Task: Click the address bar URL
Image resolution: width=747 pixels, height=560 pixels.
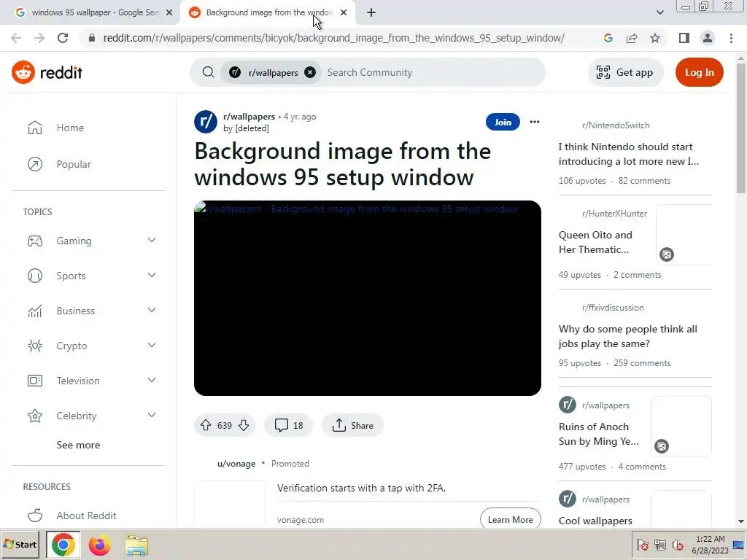Action: [x=333, y=38]
